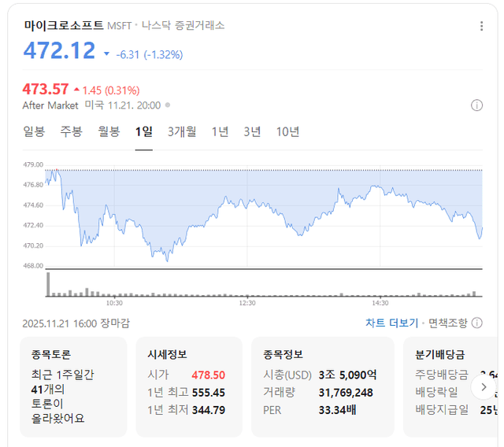Switch to the 일봉 chart tab
Screen dimensions: 504x447
(x=34, y=131)
